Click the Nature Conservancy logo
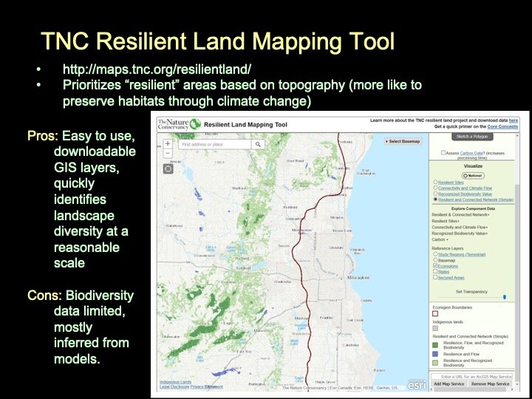532x399 pixels. coord(180,125)
